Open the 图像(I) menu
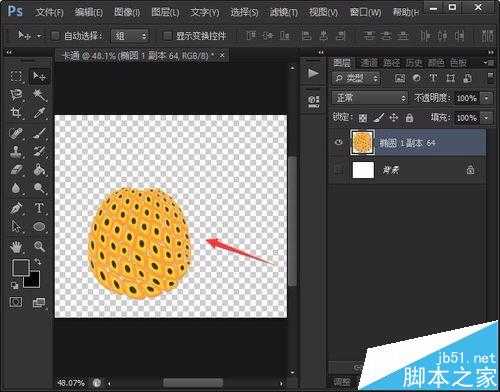 tap(127, 12)
